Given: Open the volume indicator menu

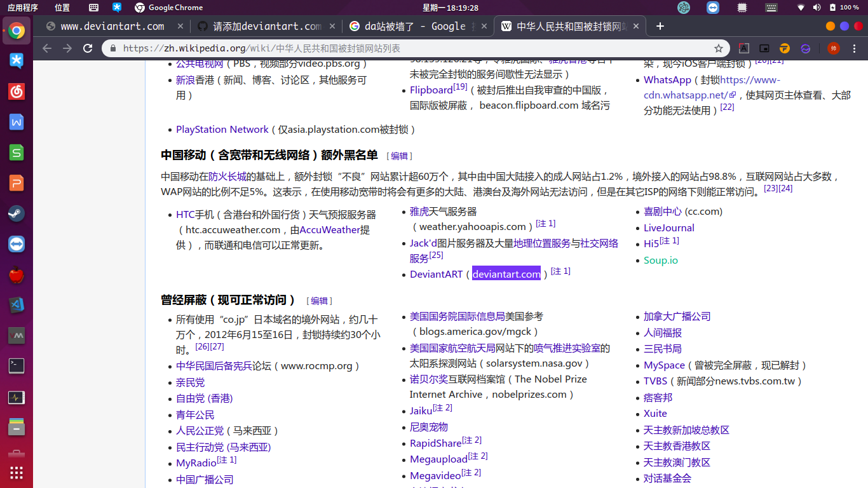Looking at the screenshot, I should [x=817, y=8].
